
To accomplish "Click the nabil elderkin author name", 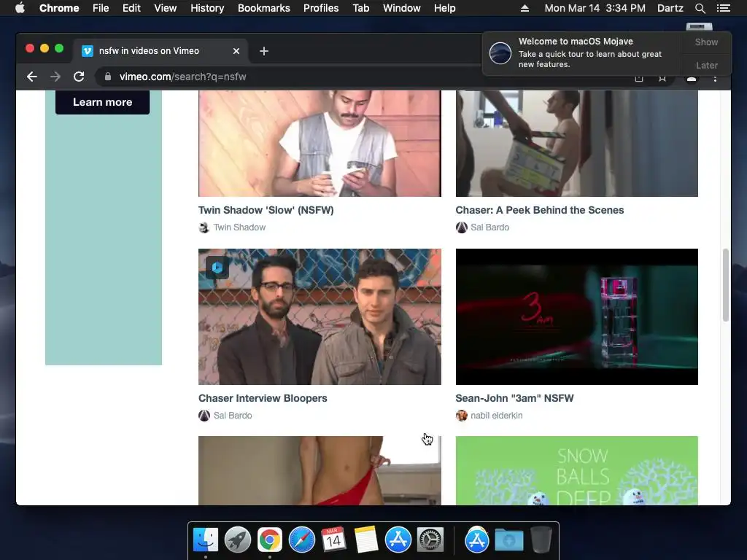I will pos(496,416).
